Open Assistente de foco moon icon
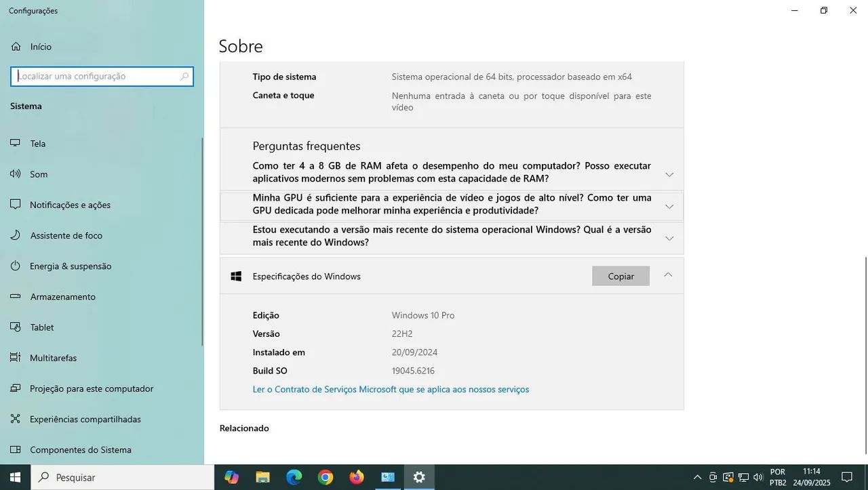868x490 pixels. point(16,235)
